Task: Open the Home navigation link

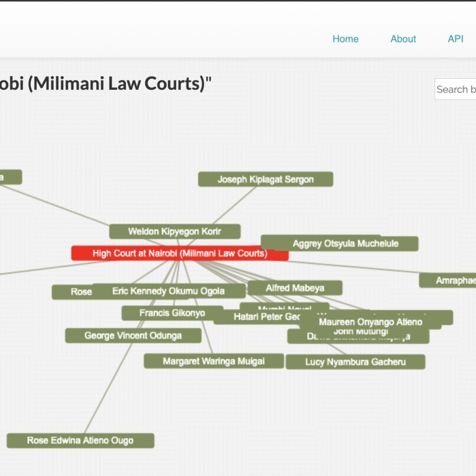Action: (345, 39)
